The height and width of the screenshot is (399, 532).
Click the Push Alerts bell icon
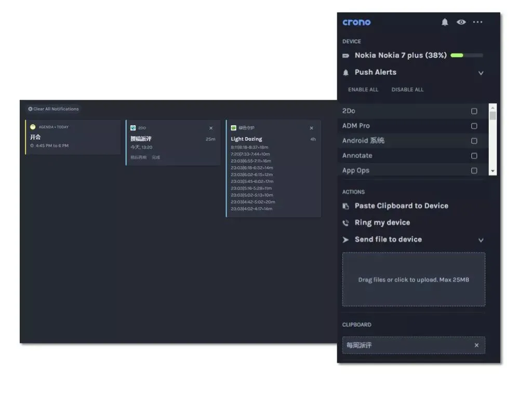(x=345, y=73)
